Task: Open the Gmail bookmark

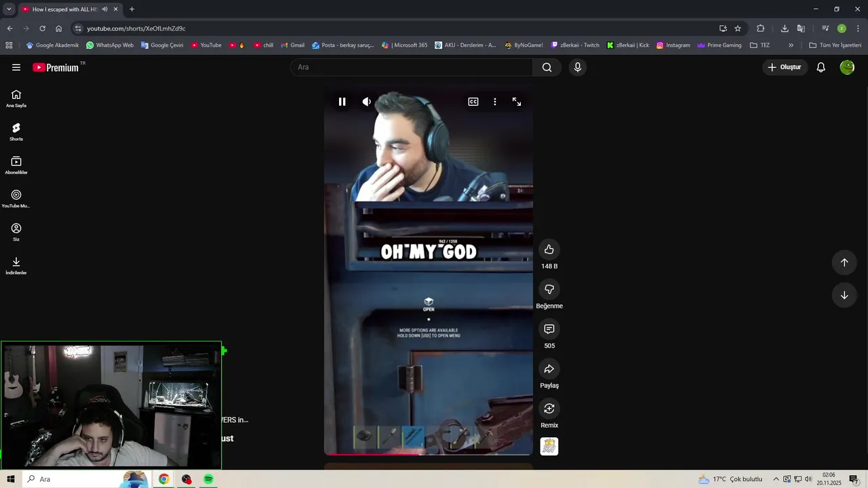Action: pos(292,45)
